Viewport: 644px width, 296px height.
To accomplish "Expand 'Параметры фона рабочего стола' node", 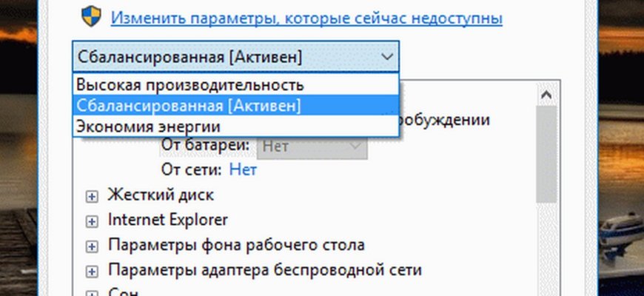I will coord(92,246).
